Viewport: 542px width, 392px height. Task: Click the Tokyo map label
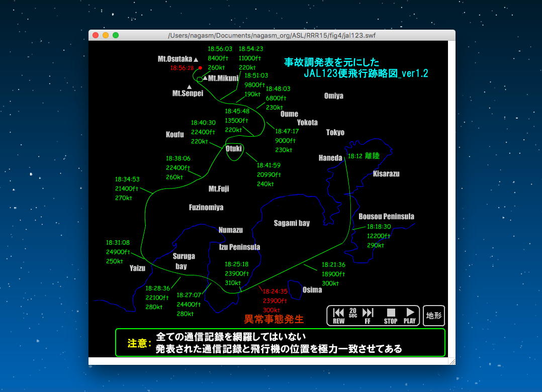335,133
